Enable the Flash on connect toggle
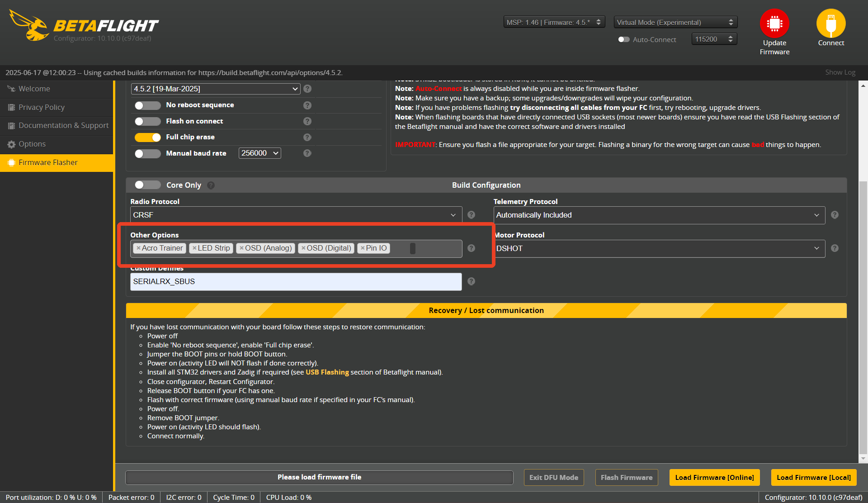The image size is (868, 503). (x=147, y=121)
